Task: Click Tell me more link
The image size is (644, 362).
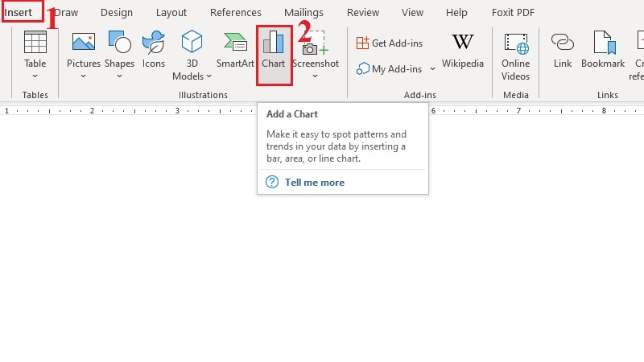Action: tap(315, 183)
